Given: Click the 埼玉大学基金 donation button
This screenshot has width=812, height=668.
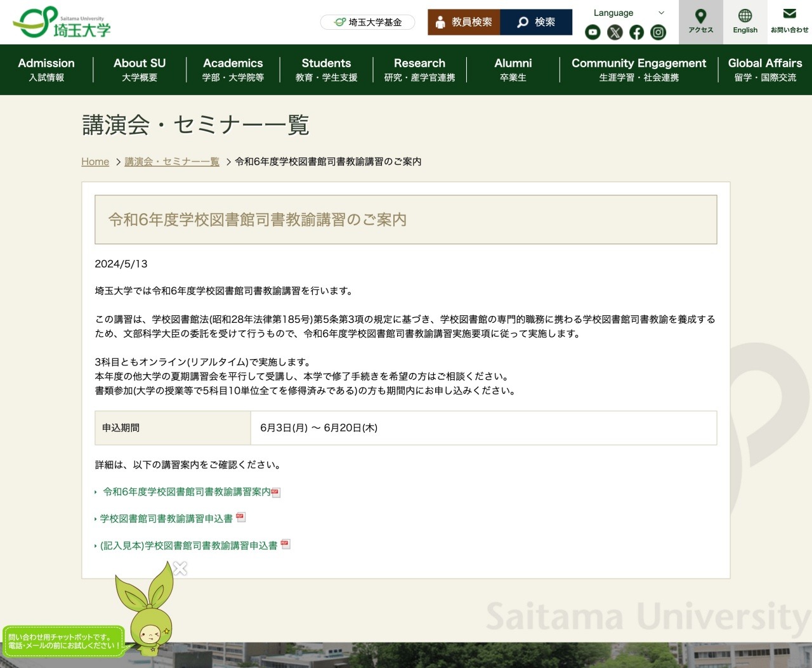Looking at the screenshot, I should pyautogui.click(x=367, y=22).
